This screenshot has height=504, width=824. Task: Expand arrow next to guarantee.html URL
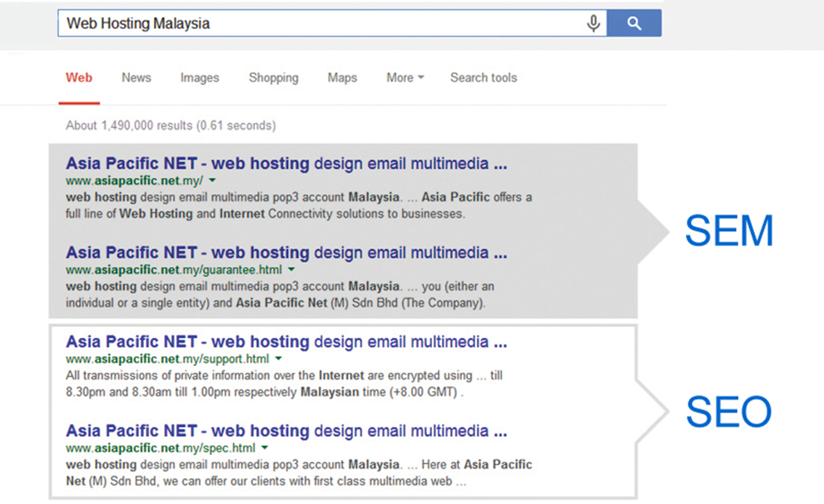291,269
